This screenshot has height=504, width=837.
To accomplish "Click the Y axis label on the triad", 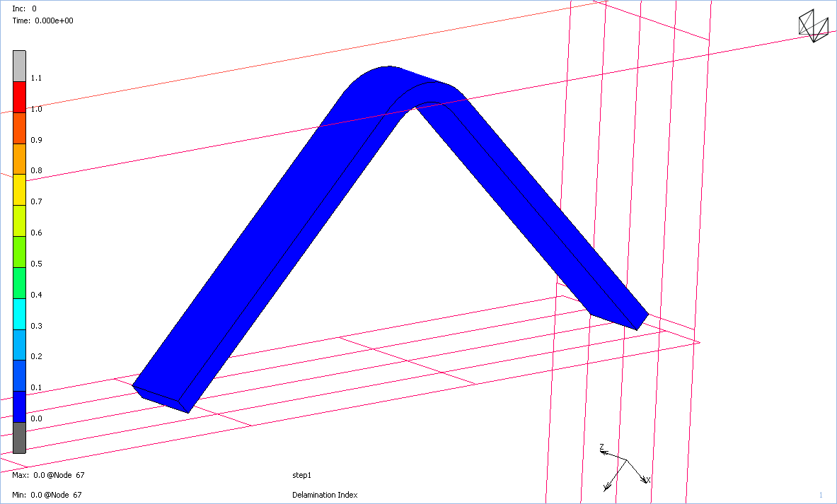I will click(x=606, y=488).
